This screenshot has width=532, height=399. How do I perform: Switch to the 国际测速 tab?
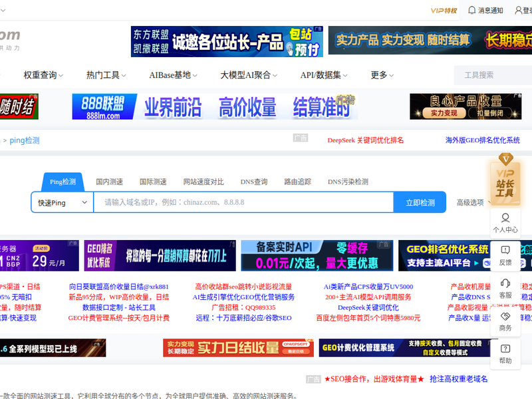[x=153, y=182]
